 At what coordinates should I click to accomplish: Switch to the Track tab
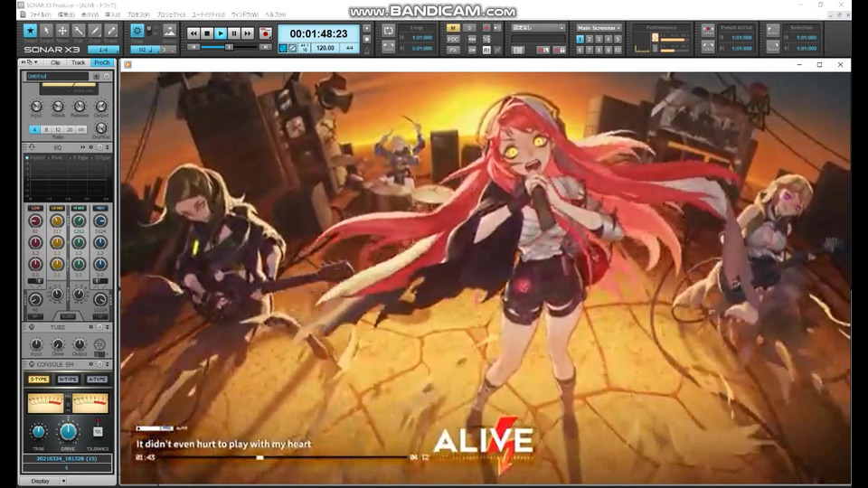pyautogui.click(x=78, y=62)
